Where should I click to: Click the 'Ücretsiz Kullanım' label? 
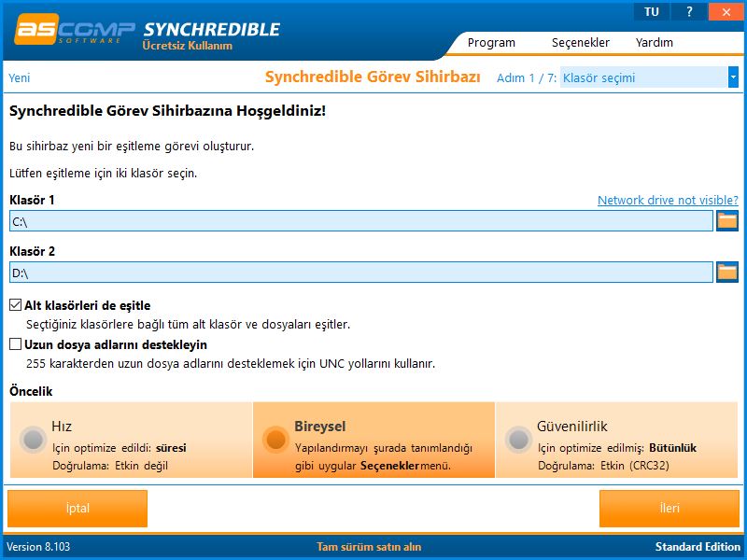click(188, 46)
